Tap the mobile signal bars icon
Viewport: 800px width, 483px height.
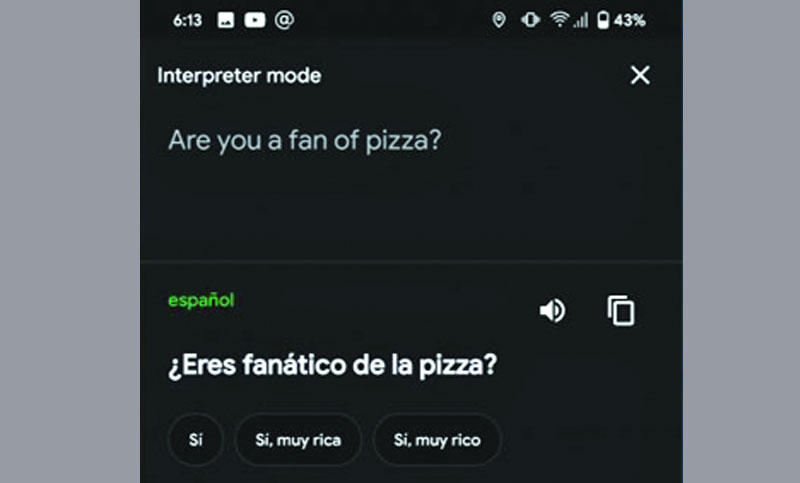(x=581, y=20)
